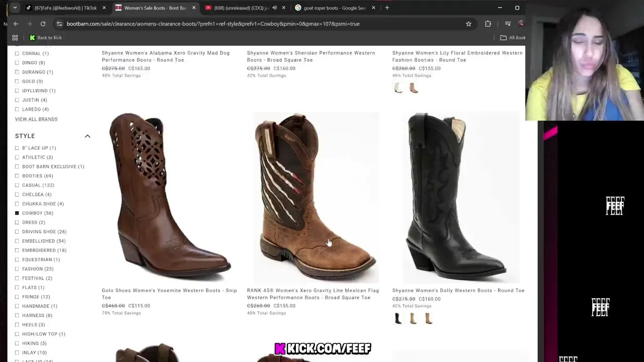Close the TikTok tab

point(104,8)
